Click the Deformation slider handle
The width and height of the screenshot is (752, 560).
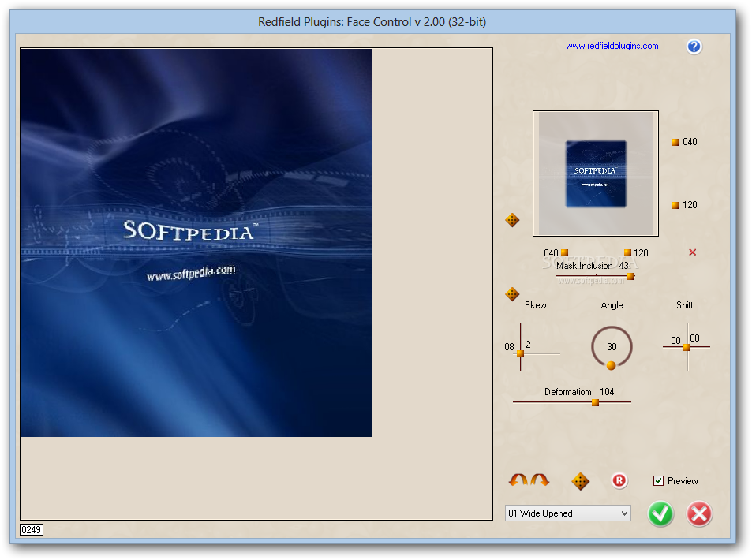tap(595, 403)
